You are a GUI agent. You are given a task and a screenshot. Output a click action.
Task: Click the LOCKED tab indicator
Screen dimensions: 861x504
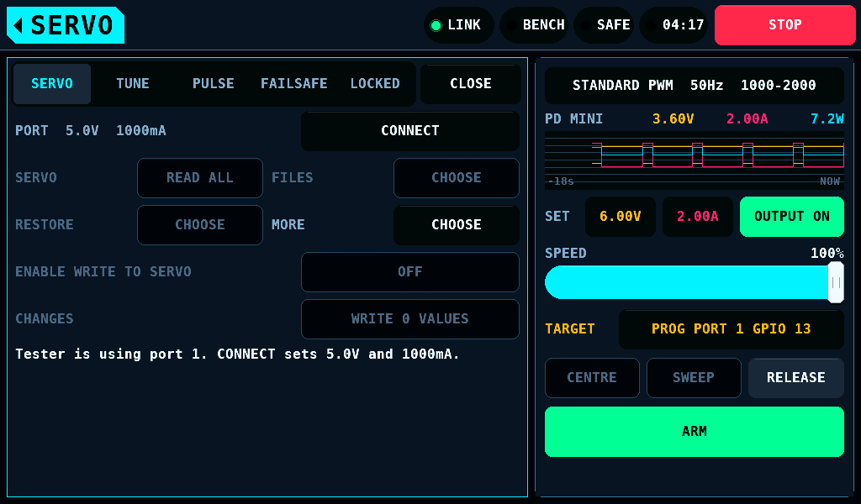pyautogui.click(x=375, y=84)
